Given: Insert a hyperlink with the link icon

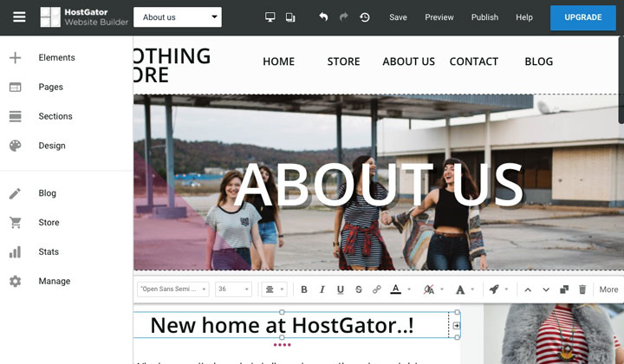Looking at the screenshot, I should click(377, 289).
